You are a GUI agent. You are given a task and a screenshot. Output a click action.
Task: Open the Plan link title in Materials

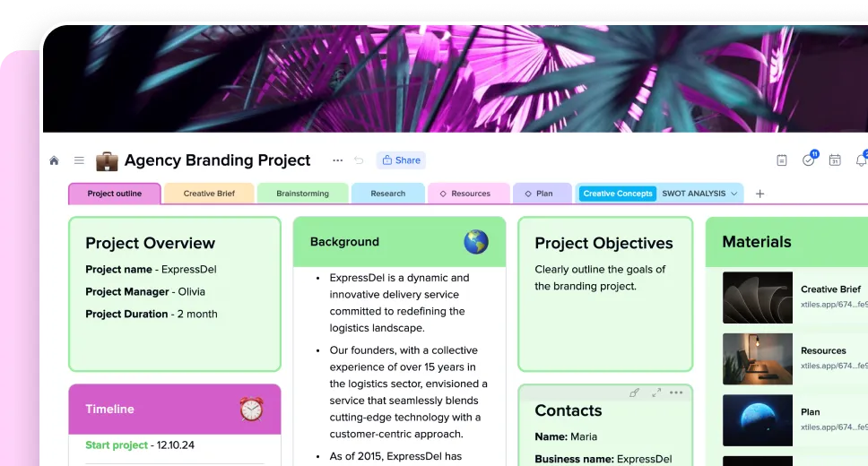pos(810,412)
